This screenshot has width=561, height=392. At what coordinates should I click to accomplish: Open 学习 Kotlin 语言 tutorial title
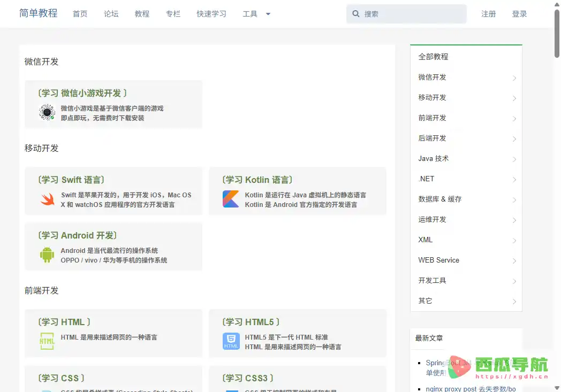pyautogui.click(x=257, y=180)
